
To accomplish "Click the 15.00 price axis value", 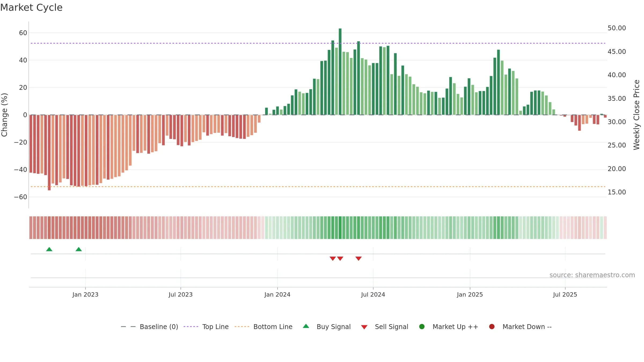I will pos(617,192).
